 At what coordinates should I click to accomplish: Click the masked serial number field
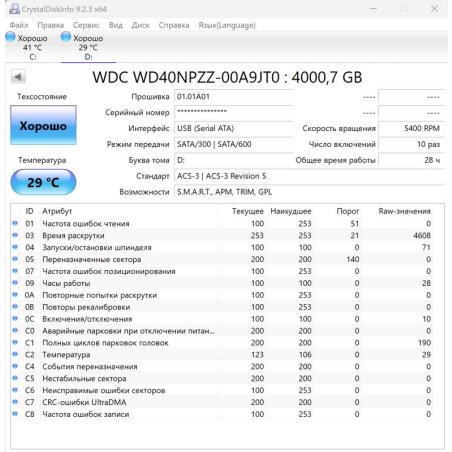pos(234,112)
